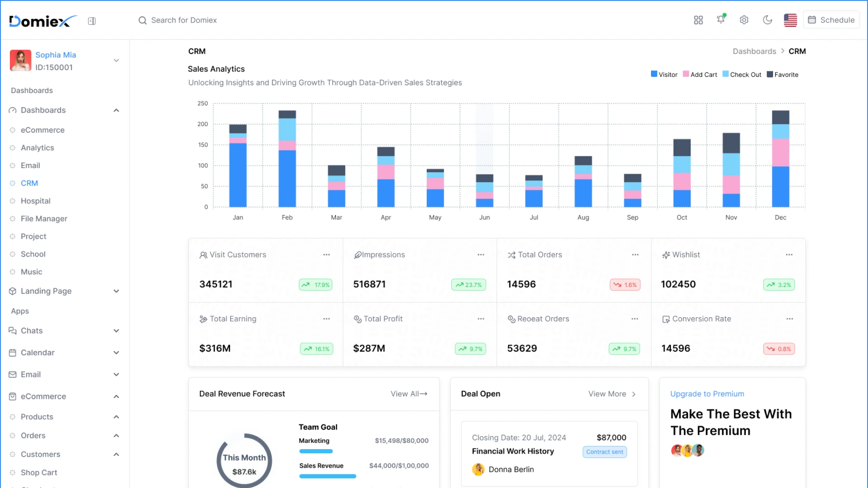Open the Music dashboard
Viewport: 868px width, 488px height.
31,272
